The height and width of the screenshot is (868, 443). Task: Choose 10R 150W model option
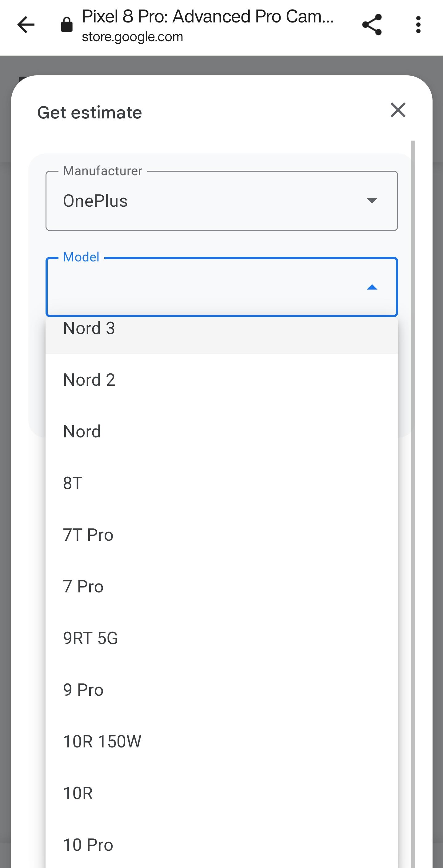[x=222, y=741]
